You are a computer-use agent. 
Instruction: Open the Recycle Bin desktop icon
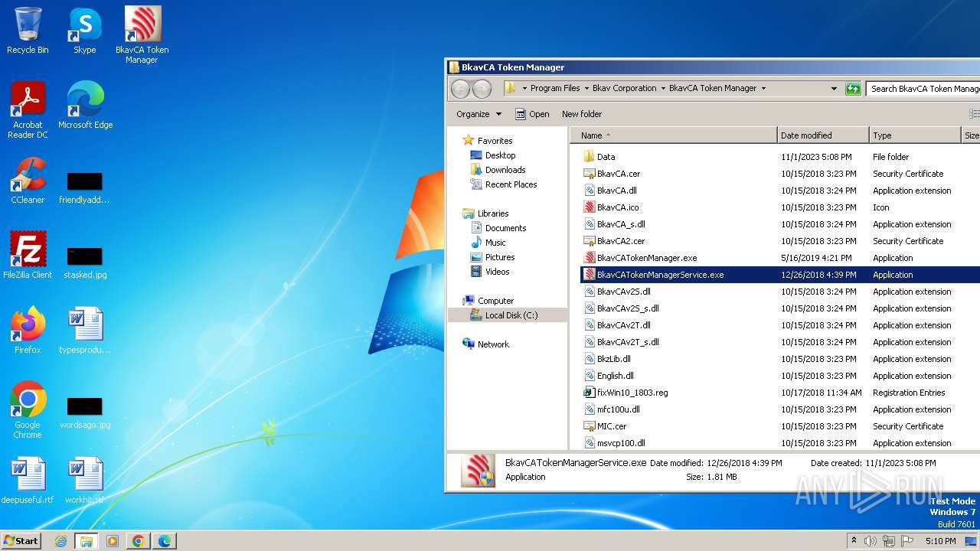(28, 31)
